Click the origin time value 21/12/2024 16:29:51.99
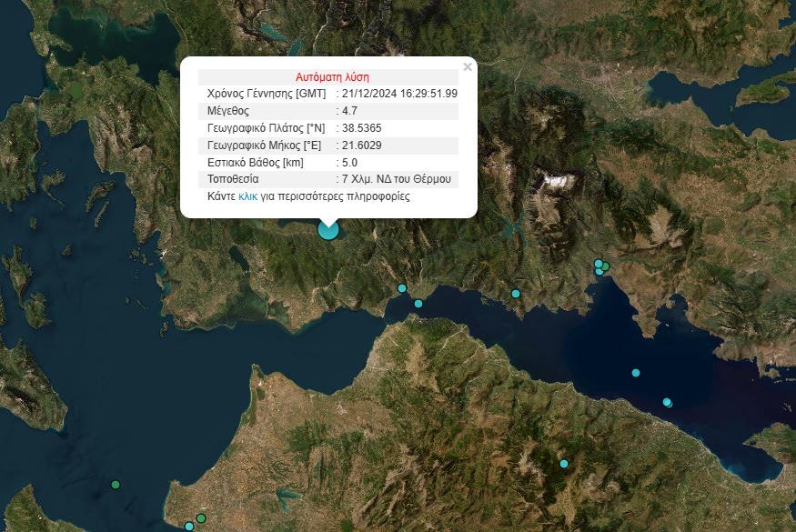The height and width of the screenshot is (532, 796). pos(399,94)
